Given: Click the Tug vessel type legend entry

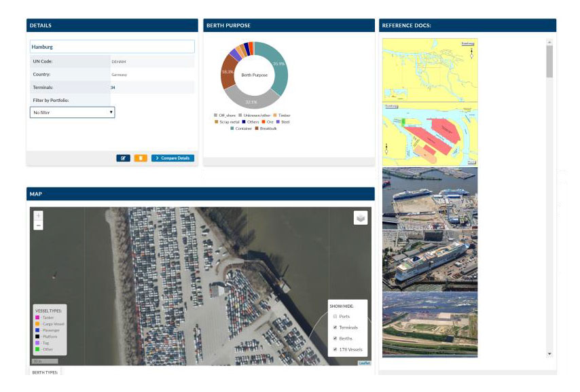Looking at the screenshot, I should click(42, 343).
